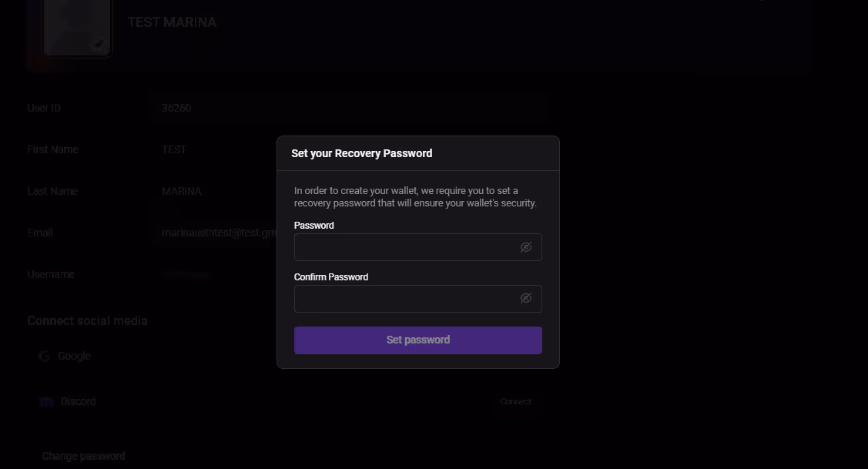Toggle visibility of the Confirm Password field
The image size is (868, 469).
(x=526, y=298)
